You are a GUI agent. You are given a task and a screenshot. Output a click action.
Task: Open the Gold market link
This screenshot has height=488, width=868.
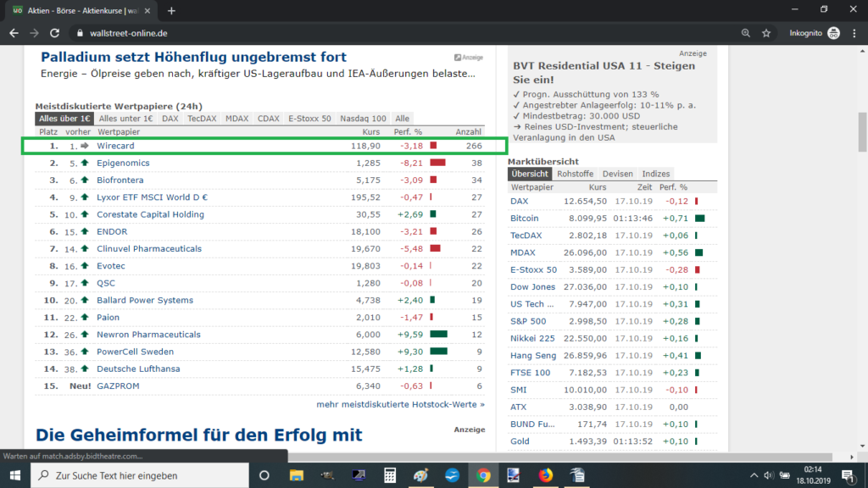[x=520, y=441]
